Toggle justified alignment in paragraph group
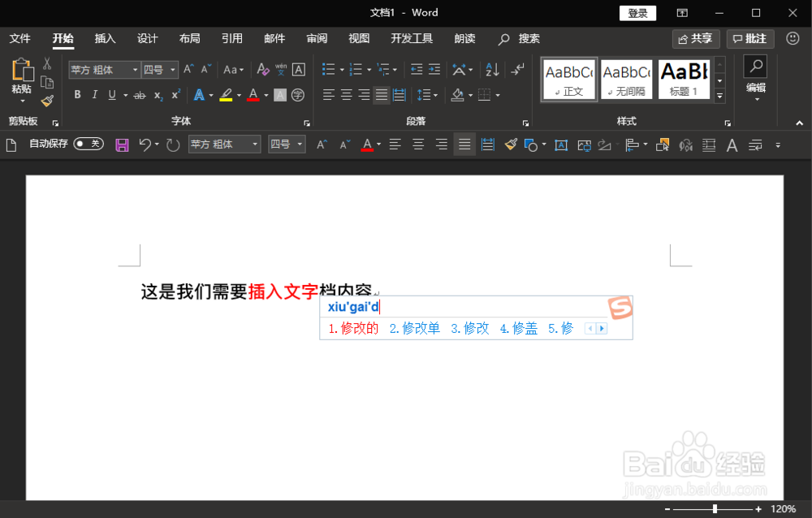Viewport: 812px width, 518px height. click(x=381, y=95)
